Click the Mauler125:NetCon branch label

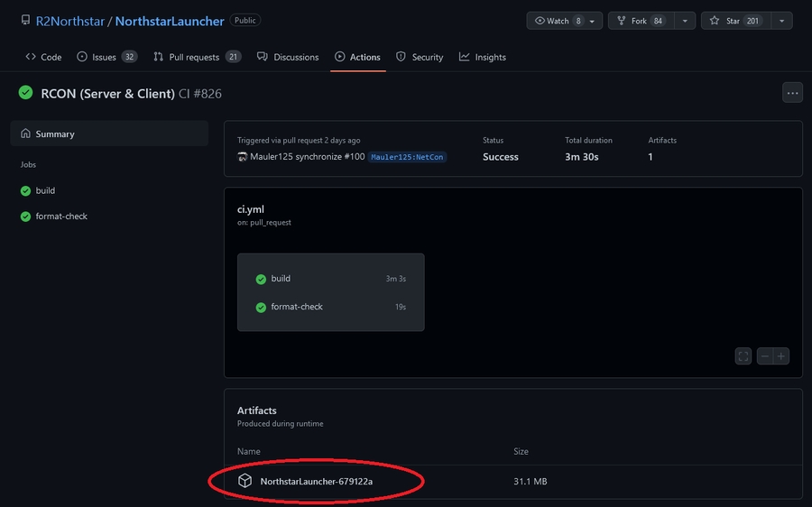pos(408,157)
